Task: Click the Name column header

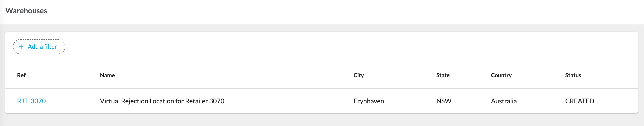Action: click(x=107, y=75)
